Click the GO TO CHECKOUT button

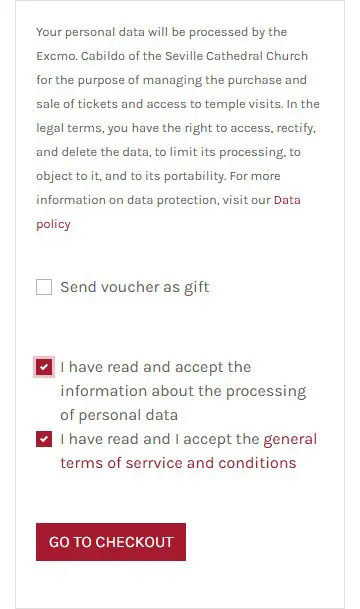click(111, 542)
